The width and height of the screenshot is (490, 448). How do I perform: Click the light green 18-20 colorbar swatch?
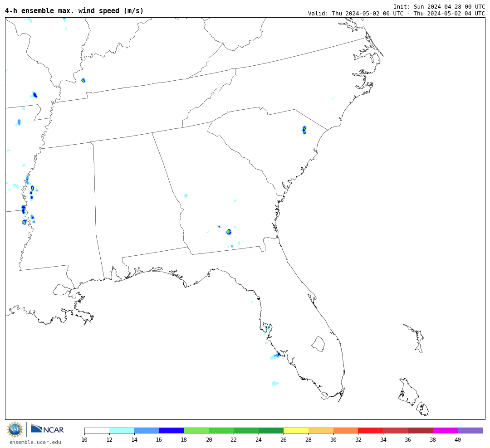196,430
